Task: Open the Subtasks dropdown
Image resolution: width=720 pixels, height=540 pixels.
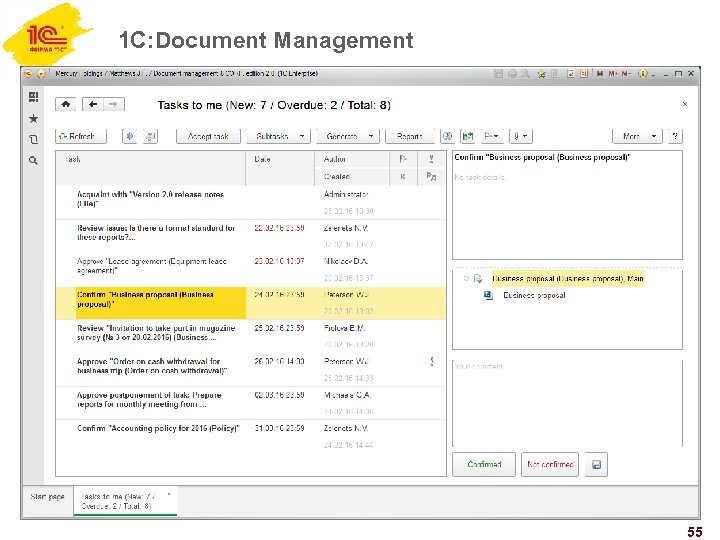Action: click(278, 136)
